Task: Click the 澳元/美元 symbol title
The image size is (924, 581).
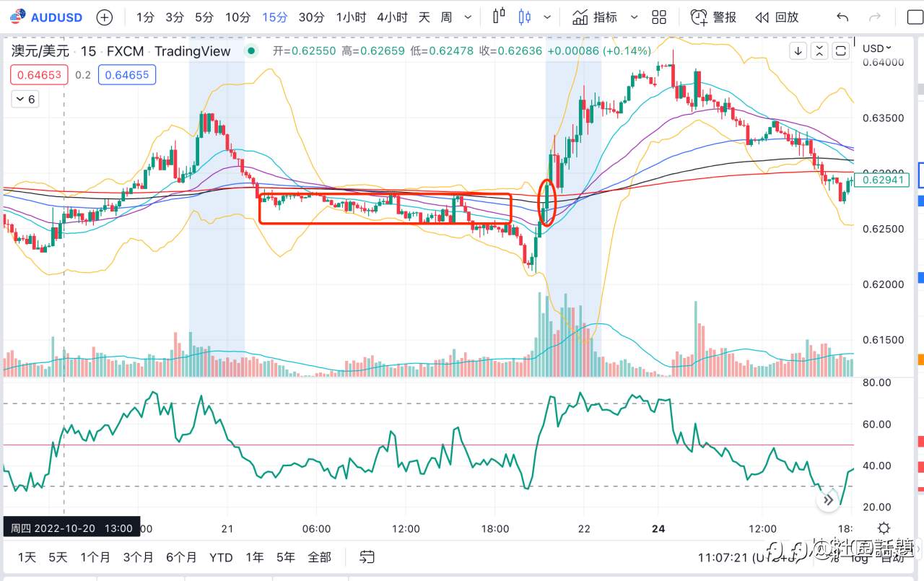Action: pyautogui.click(x=40, y=51)
